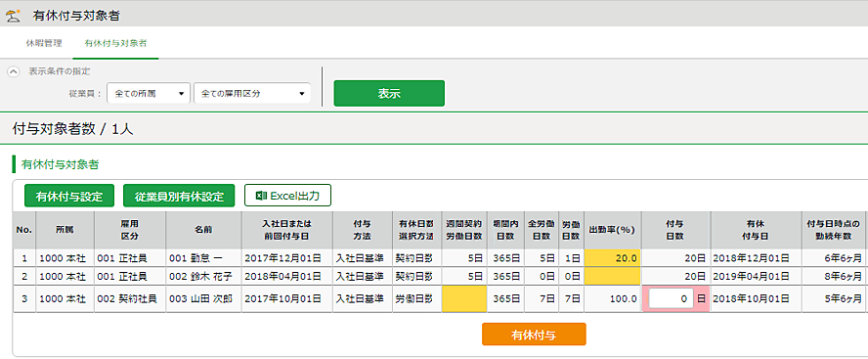Click the 全労働日数 column header
868x359 pixels.
[541, 231]
